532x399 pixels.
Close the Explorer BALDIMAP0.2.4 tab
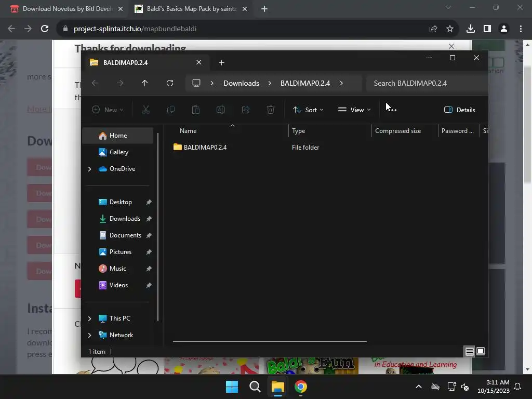pyautogui.click(x=199, y=62)
